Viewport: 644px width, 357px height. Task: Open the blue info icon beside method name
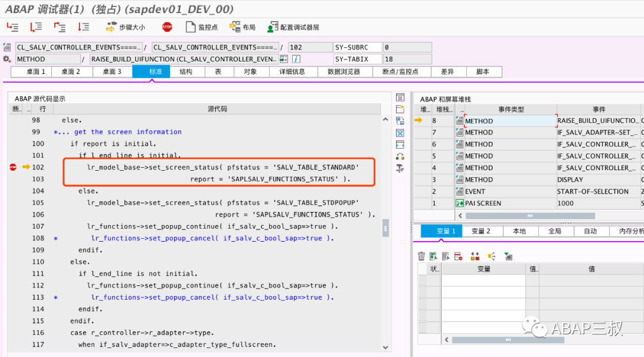click(296, 59)
